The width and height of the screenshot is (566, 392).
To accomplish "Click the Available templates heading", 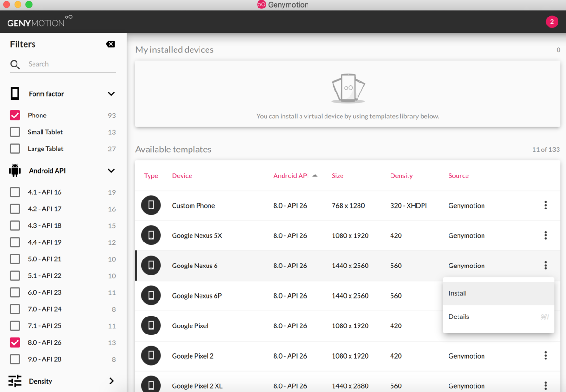I will pyautogui.click(x=173, y=149).
